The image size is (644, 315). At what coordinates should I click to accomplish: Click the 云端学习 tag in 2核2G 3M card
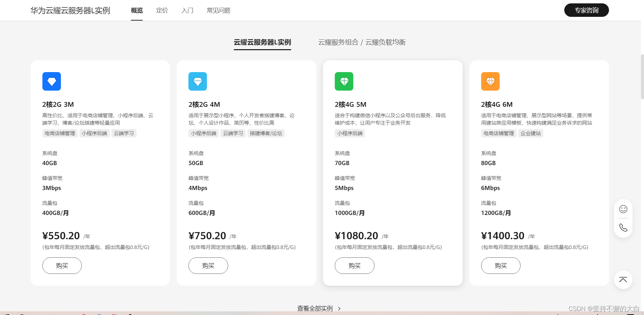point(124,133)
